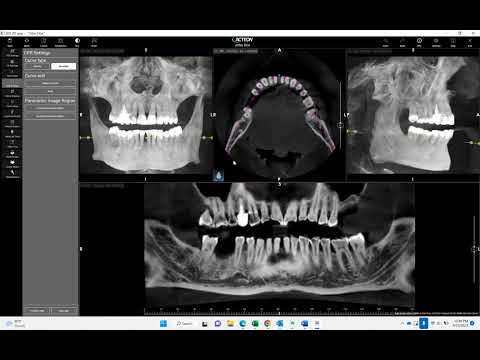480x360 pixels.
Task: Click the blue microphone icon in system tray
Action: [423, 323]
